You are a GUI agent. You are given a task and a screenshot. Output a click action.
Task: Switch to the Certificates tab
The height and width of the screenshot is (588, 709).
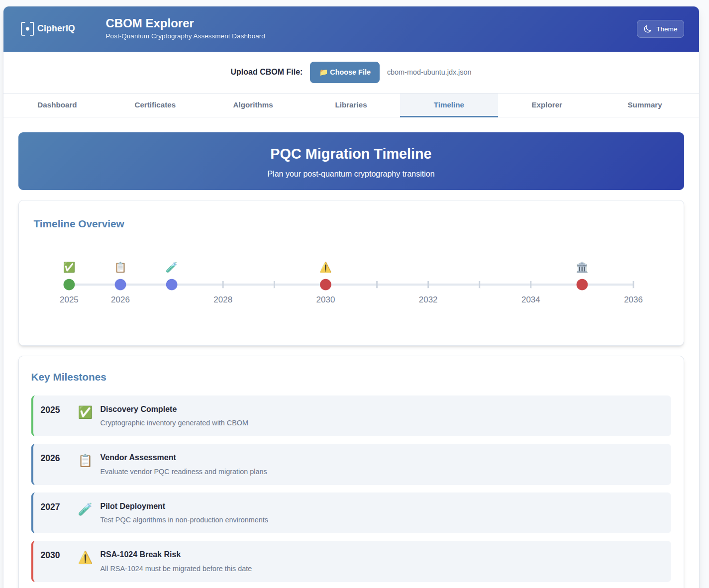[155, 105]
